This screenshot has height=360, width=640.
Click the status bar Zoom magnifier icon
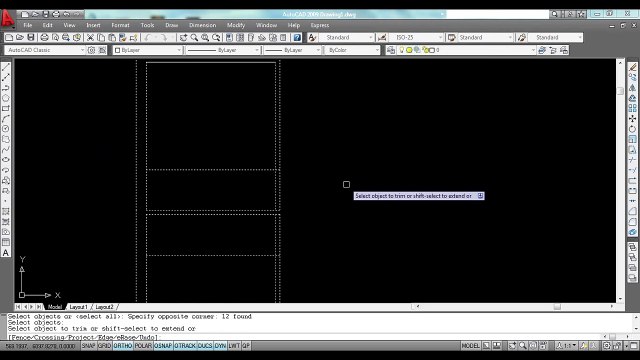click(x=523, y=346)
